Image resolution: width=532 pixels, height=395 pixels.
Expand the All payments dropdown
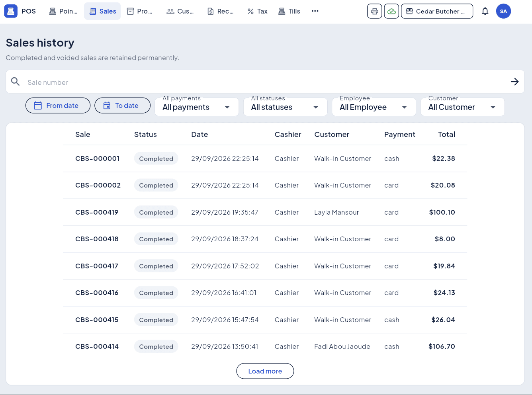click(x=196, y=107)
